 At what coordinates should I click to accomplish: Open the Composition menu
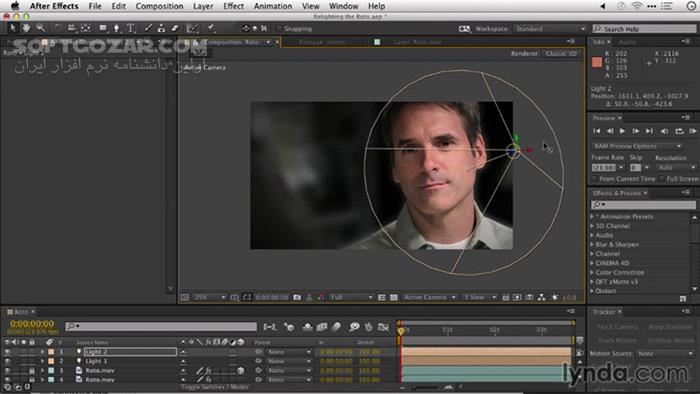coord(159,6)
